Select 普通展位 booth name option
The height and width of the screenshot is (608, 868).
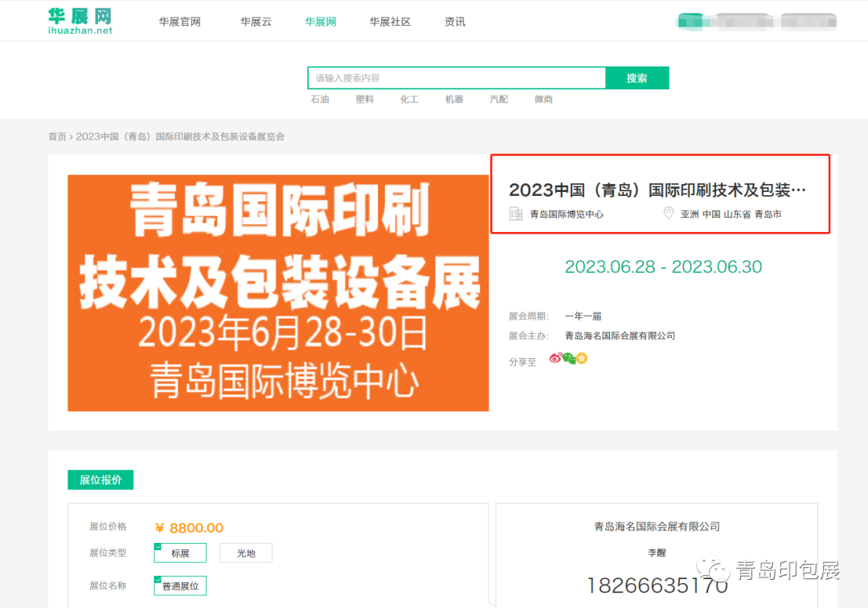pos(180,586)
